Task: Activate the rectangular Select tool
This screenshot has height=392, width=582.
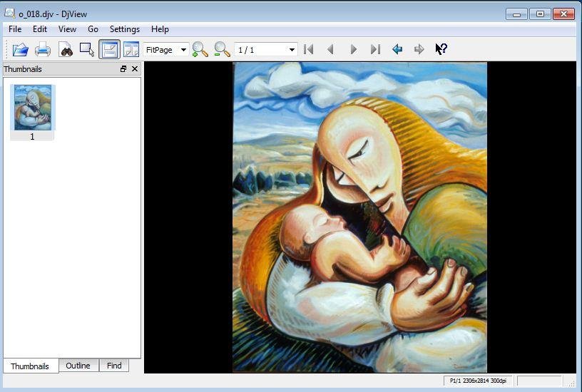Action: coord(87,49)
